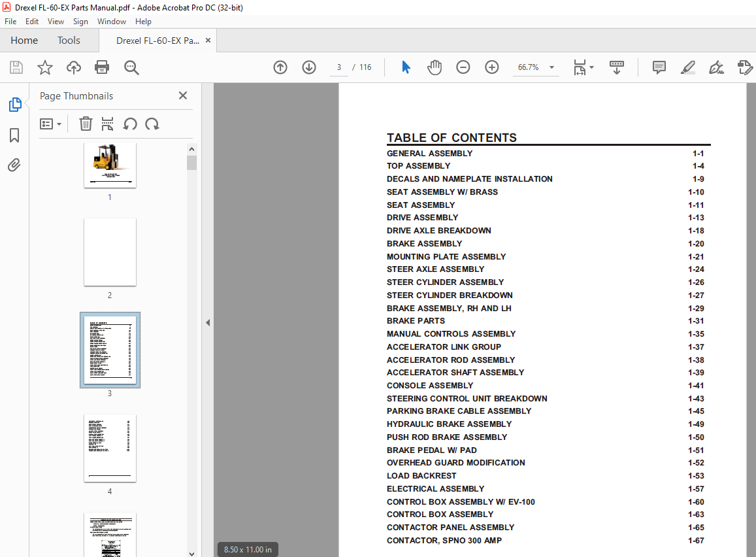The image size is (756, 557).
Task: Activate the Hand pan tool
Action: (435, 67)
